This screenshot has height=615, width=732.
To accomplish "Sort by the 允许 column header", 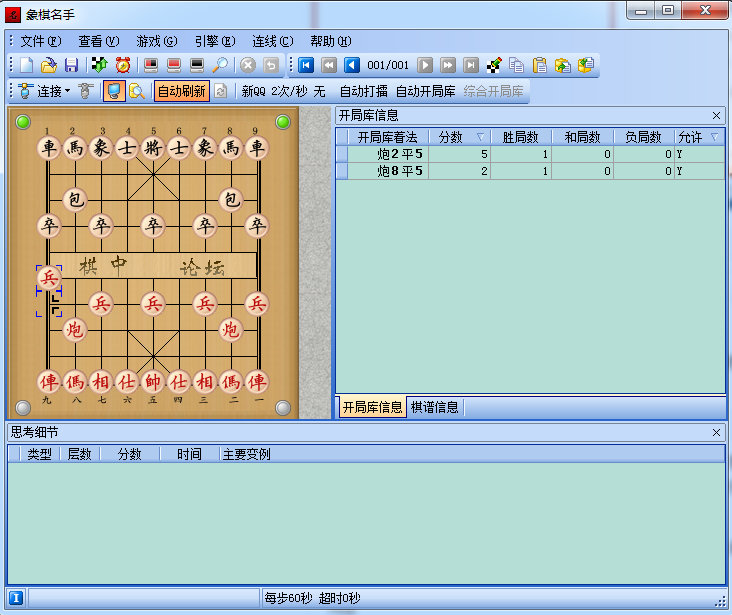I will 699,137.
